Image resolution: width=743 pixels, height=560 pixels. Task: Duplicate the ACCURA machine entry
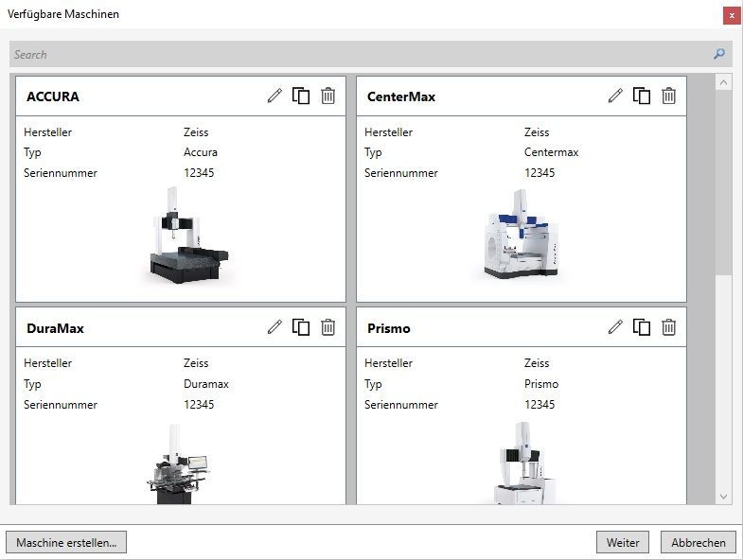click(x=301, y=96)
